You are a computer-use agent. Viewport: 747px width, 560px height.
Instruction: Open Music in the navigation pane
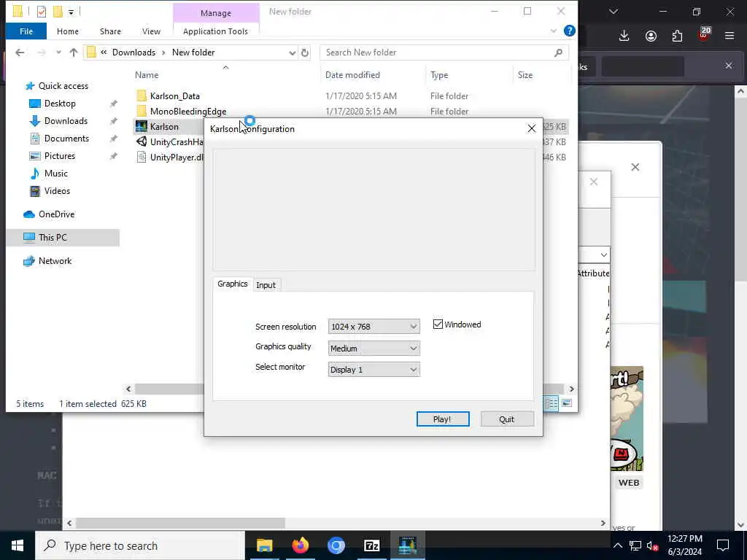[55, 174]
